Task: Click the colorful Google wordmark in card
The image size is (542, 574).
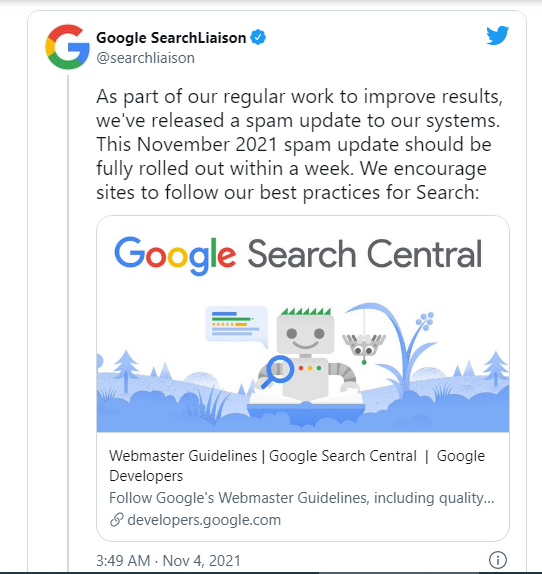Action: pos(175,255)
